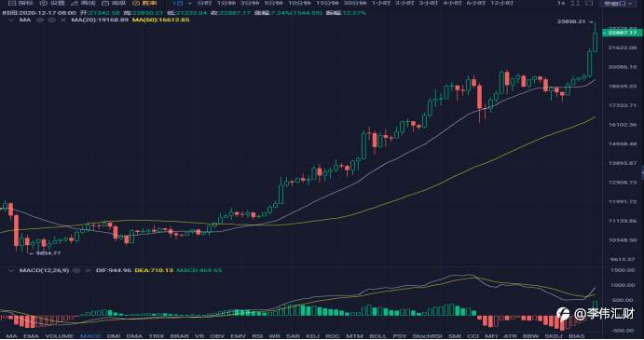The image size is (644, 340).
Task: Open the grid layout icon at top right
Action: tap(575, 3)
